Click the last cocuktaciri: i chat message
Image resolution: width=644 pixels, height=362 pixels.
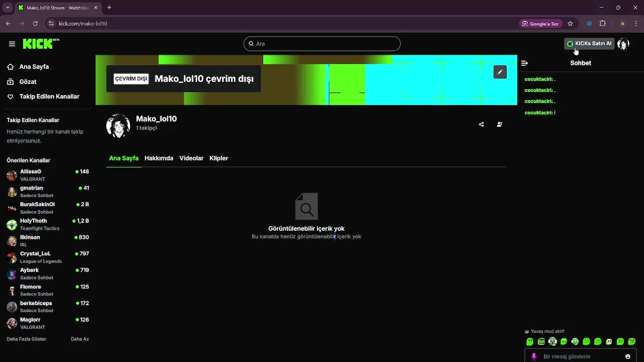pyautogui.click(x=540, y=113)
